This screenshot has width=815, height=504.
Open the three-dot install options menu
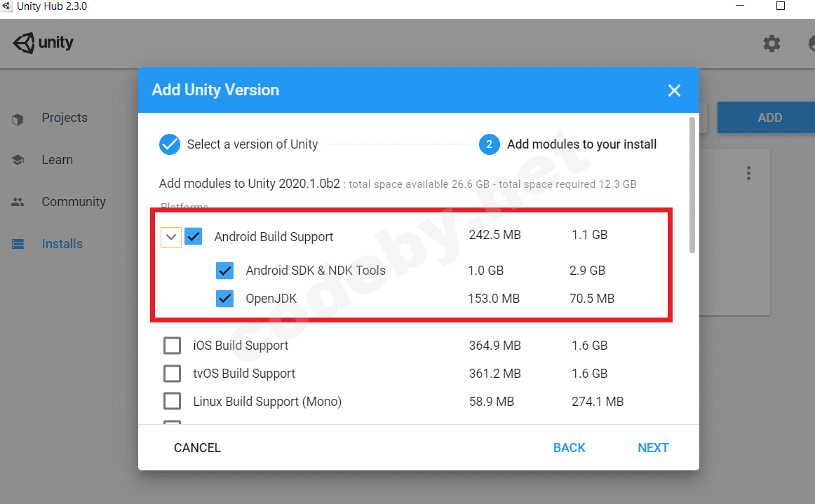pyautogui.click(x=748, y=173)
